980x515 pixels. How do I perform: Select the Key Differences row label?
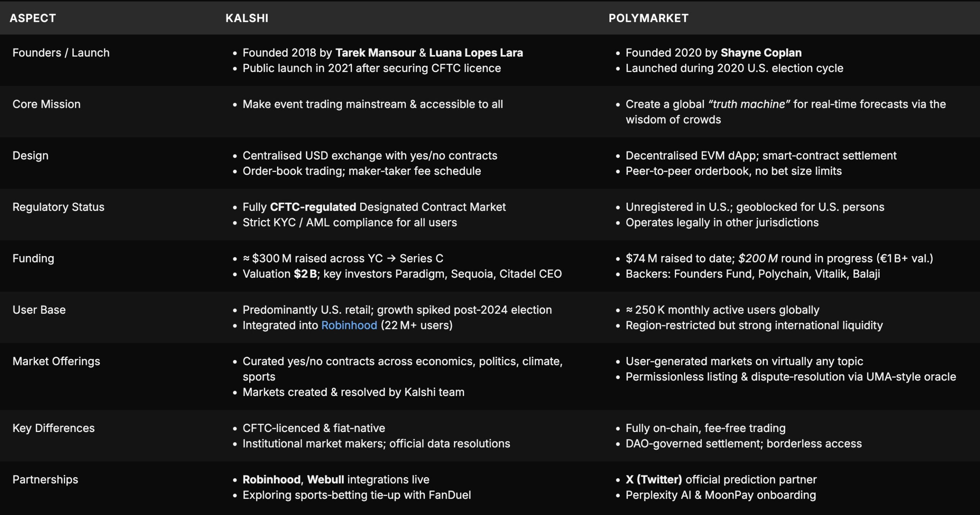tap(53, 428)
